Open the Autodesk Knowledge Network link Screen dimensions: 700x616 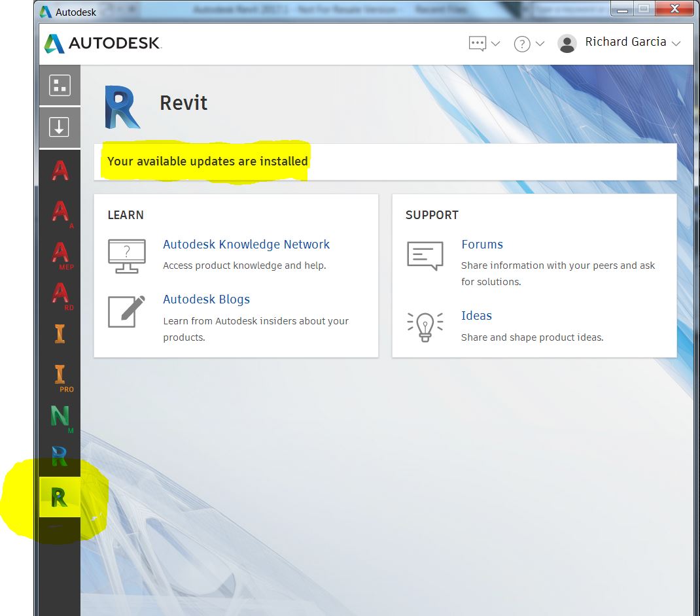[x=246, y=244]
